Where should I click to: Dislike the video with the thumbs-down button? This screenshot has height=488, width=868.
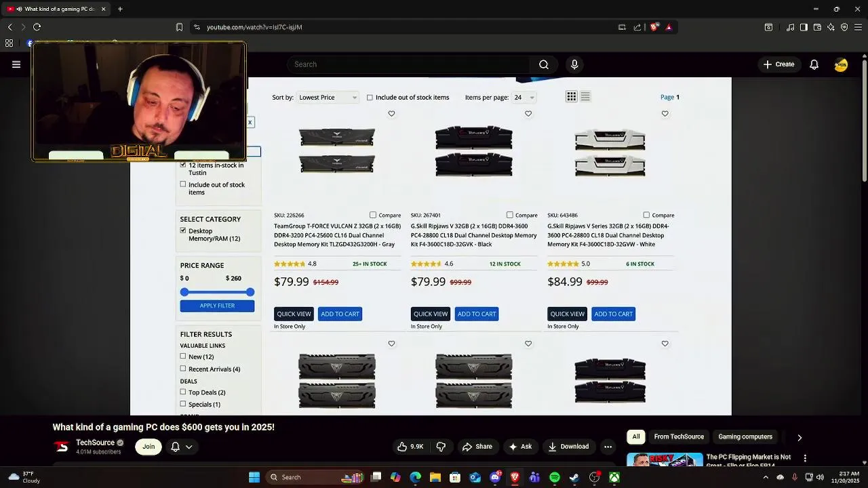click(441, 447)
